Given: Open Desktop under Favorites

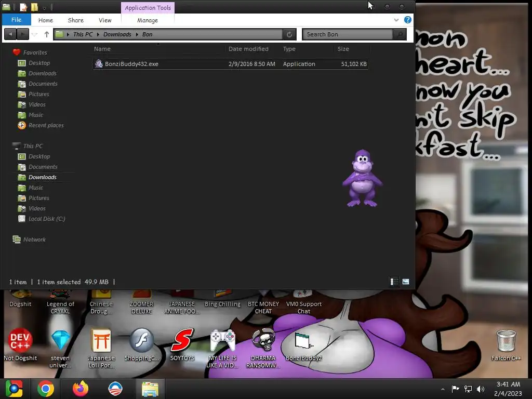Looking at the screenshot, I should (39, 63).
